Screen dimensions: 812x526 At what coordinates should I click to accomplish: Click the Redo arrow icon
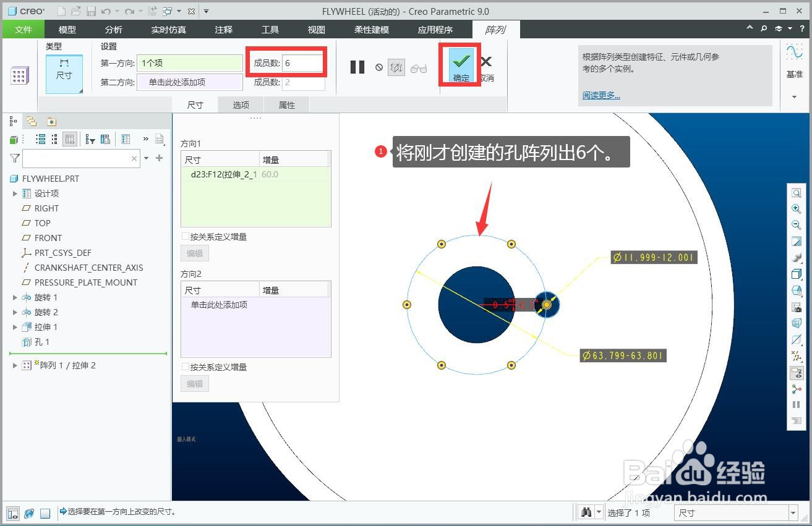(x=129, y=11)
